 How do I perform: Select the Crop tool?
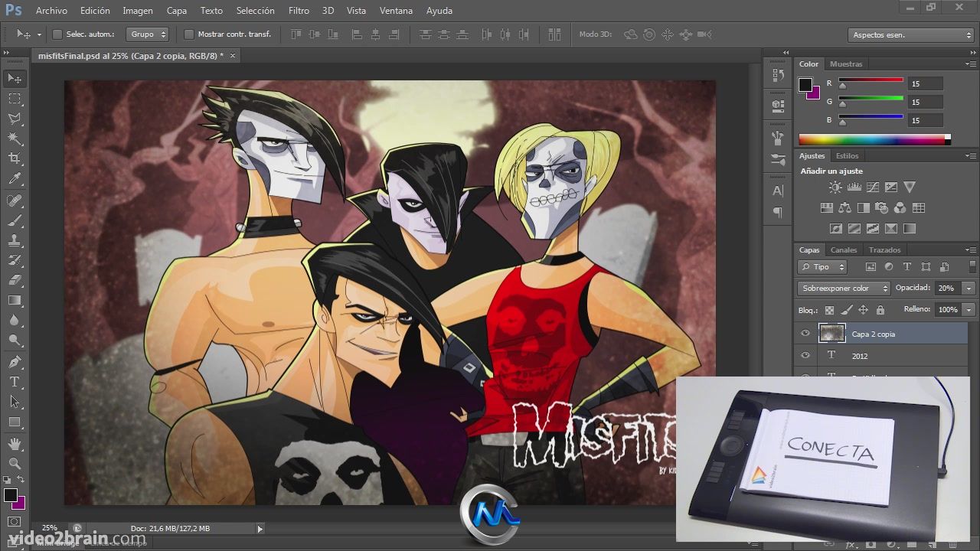15,158
